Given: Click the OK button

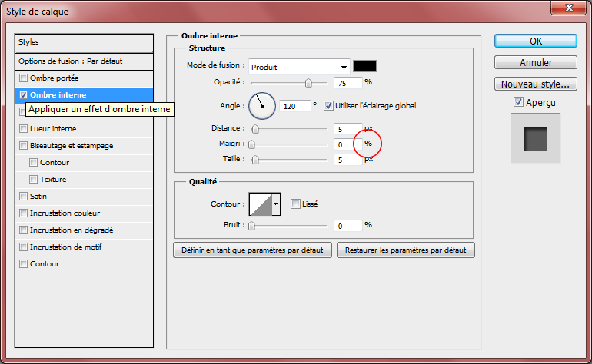Looking at the screenshot, I should click(x=535, y=41).
